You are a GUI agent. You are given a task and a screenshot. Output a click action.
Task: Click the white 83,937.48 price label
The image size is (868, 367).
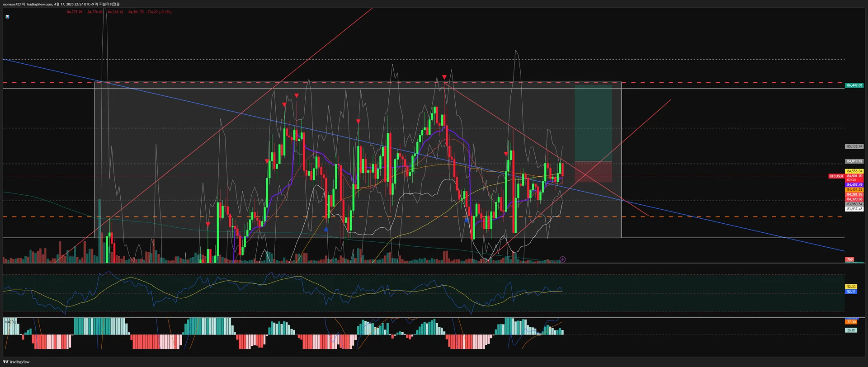pos(854,209)
